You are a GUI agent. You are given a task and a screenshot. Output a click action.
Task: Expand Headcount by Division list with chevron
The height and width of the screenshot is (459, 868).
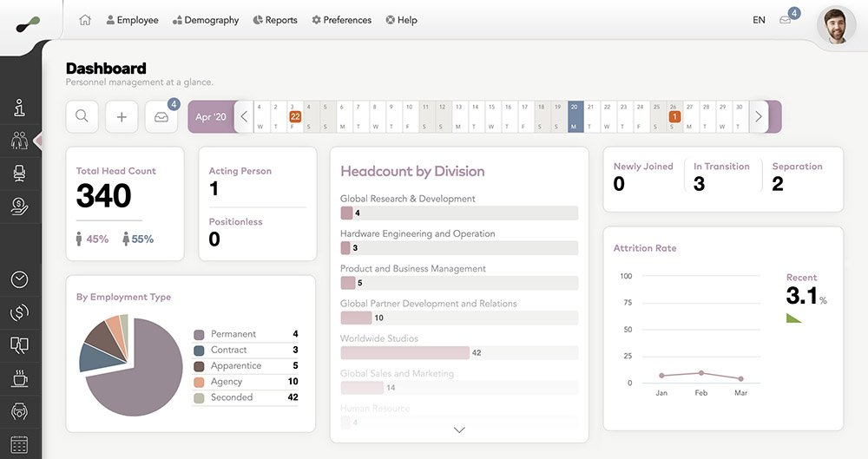click(x=459, y=429)
